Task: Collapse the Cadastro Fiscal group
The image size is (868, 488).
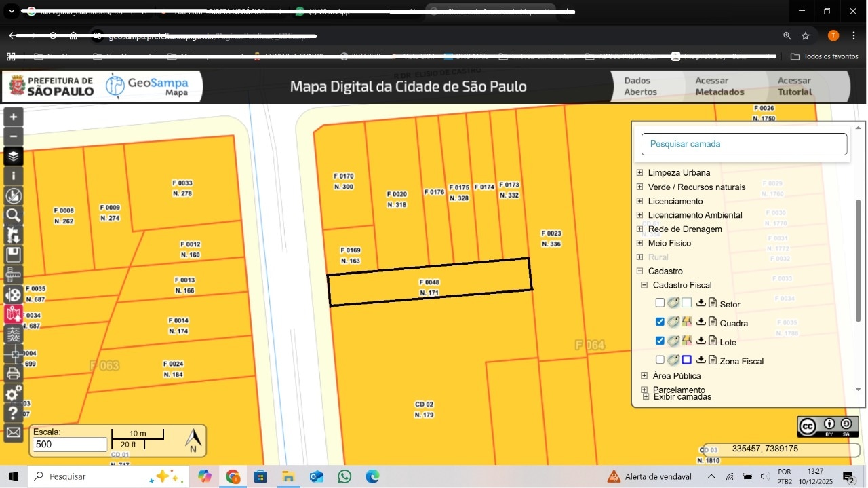Action: tap(644, 285)
